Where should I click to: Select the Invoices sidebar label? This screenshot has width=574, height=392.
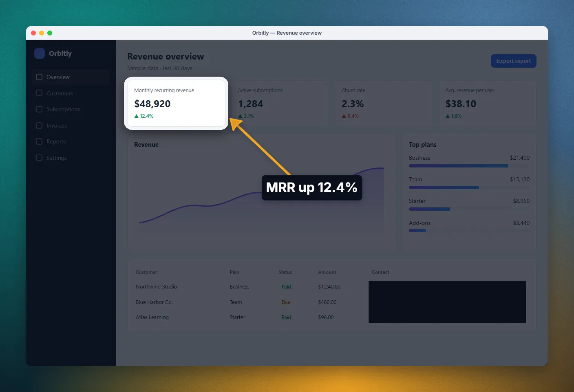click(57, 126)
